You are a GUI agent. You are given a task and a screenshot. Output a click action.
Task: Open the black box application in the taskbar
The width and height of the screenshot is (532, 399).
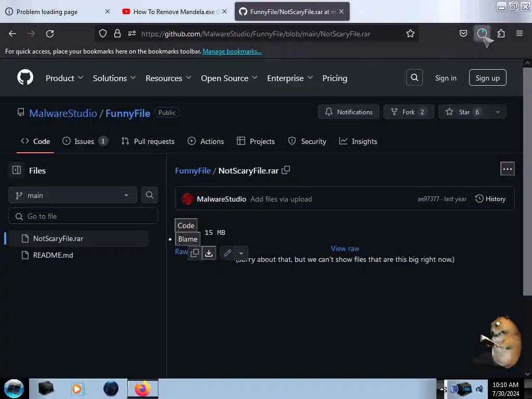coord(46,389)
